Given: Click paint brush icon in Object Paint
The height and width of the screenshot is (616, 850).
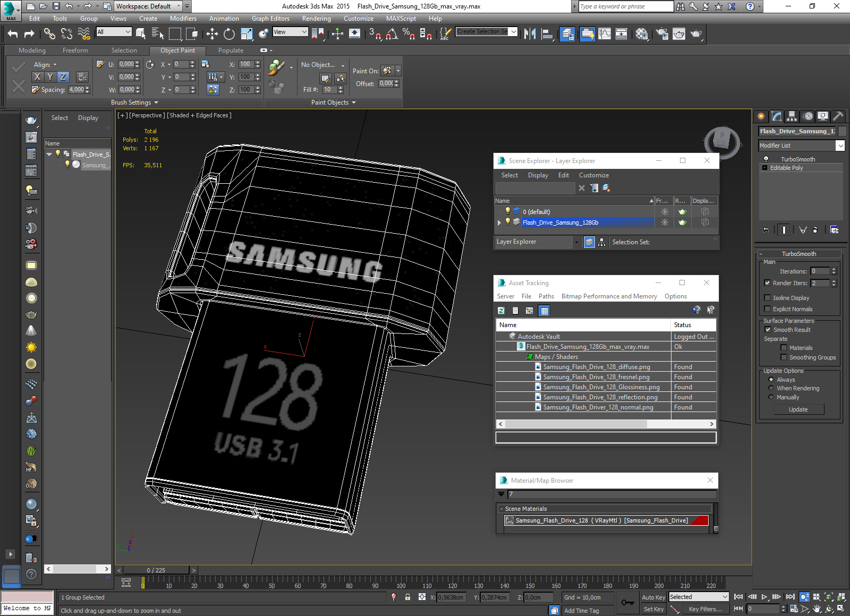Looking at the screenshot, I should pos(276,67).
